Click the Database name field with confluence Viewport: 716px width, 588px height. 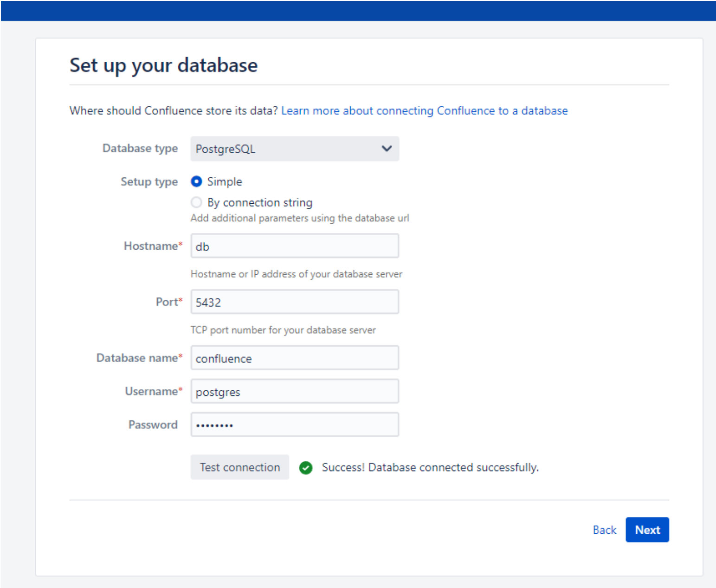[x=294, y=358]
